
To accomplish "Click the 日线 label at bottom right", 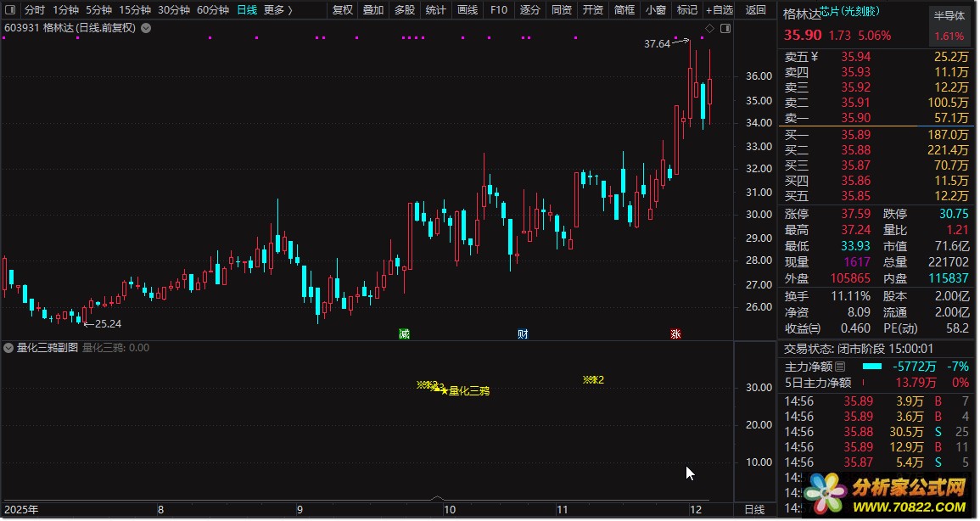I will click(754, 510).
